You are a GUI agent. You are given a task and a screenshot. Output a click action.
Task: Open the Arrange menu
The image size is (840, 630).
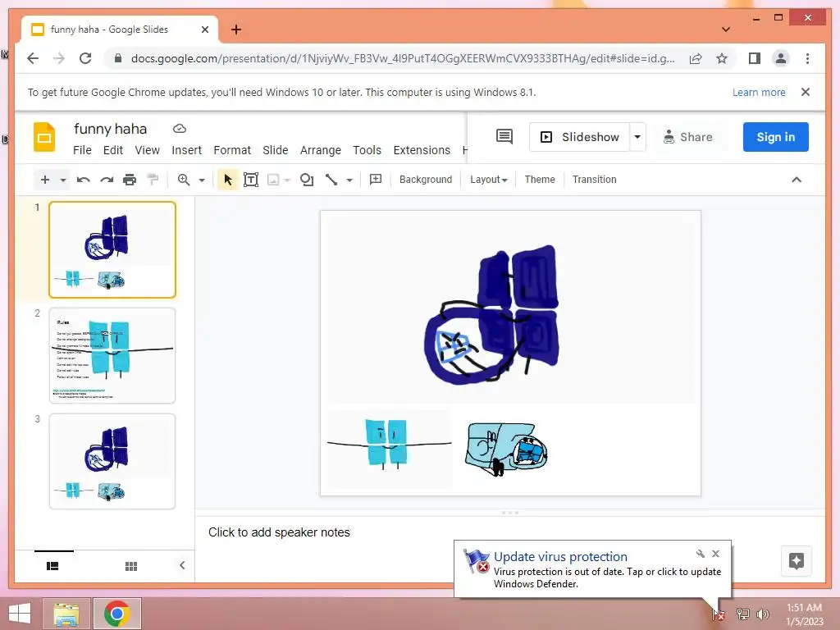321,150
